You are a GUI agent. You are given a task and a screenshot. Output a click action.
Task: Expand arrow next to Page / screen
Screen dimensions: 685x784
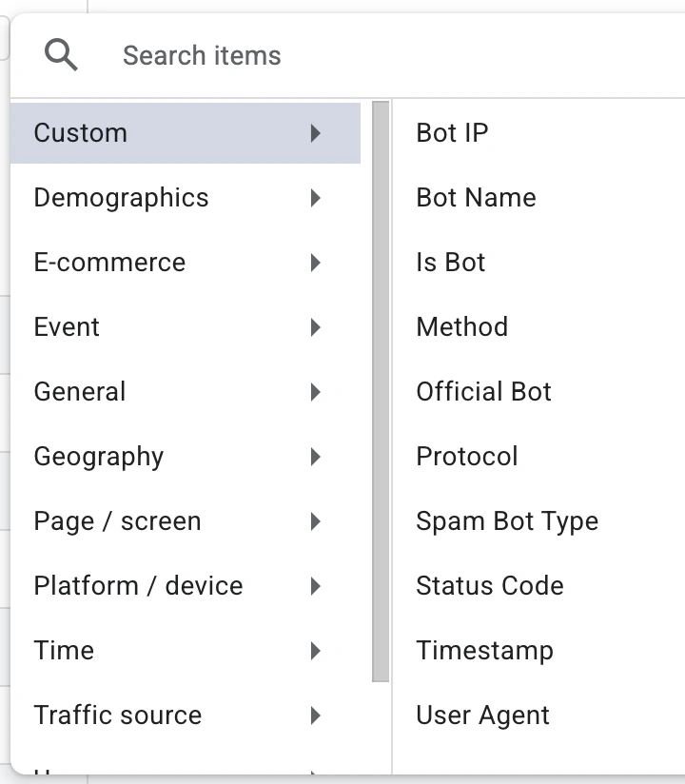[x=316, y=521]
